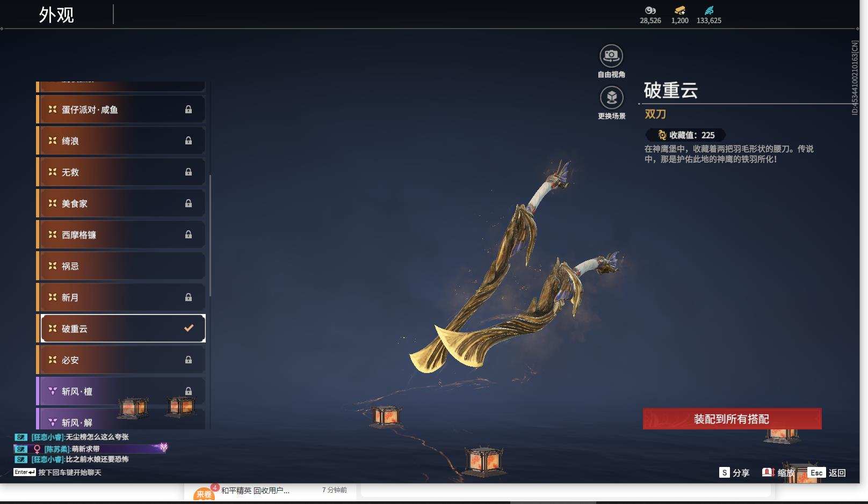
Task: Click the rarity emblem beside 祸忌
Action: (x=53, y=266)
